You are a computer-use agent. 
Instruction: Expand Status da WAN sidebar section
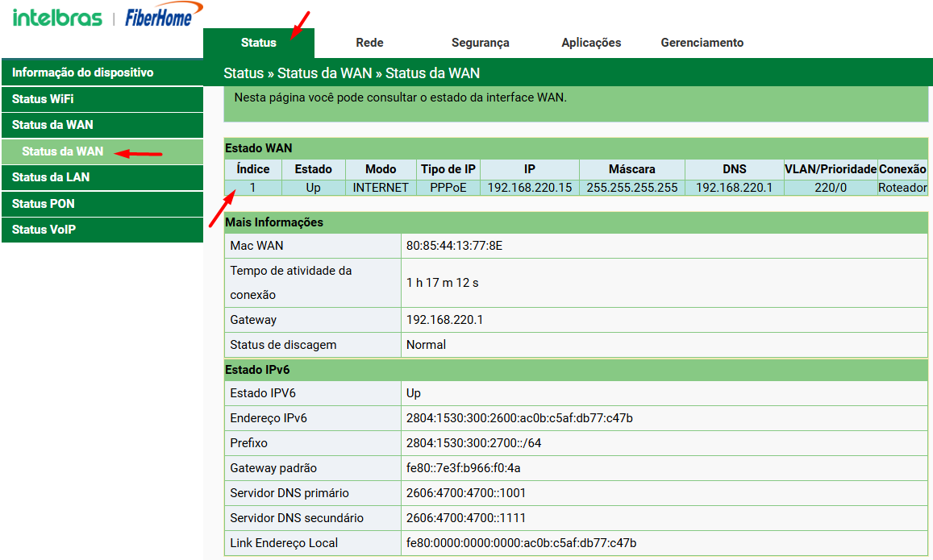pyautogui.click(x=102, y=125)
